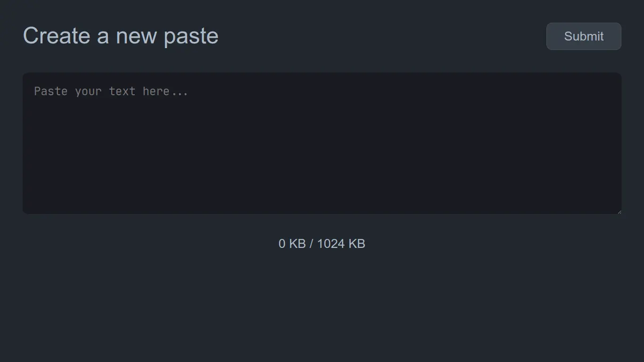
Task: Click the dark background below the counter
Action: tap(322, 297)
